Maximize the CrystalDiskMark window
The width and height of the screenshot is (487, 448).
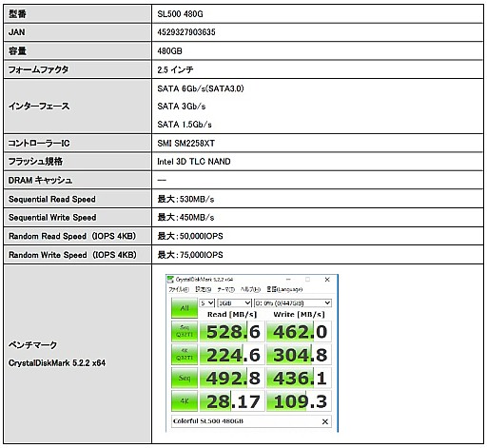(x=307, y=280)
